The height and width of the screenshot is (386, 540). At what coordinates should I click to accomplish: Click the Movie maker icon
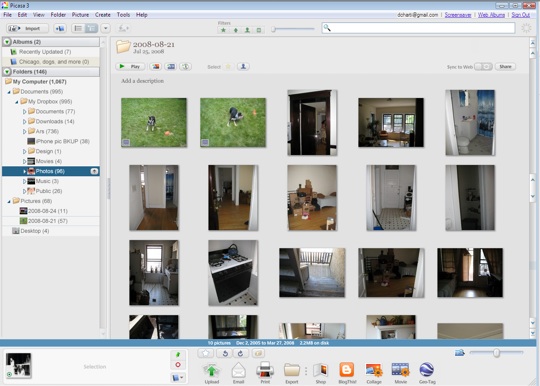click(x=400, y=373)
